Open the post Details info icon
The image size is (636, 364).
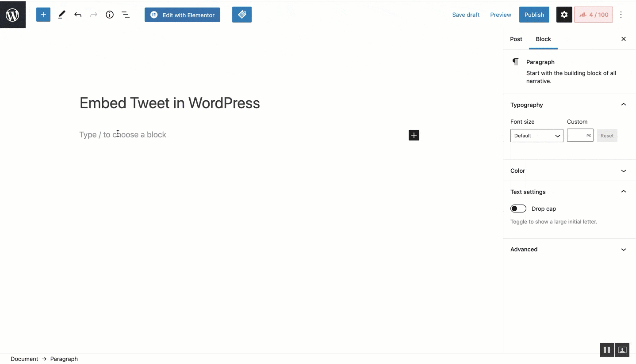click(110, 15)
